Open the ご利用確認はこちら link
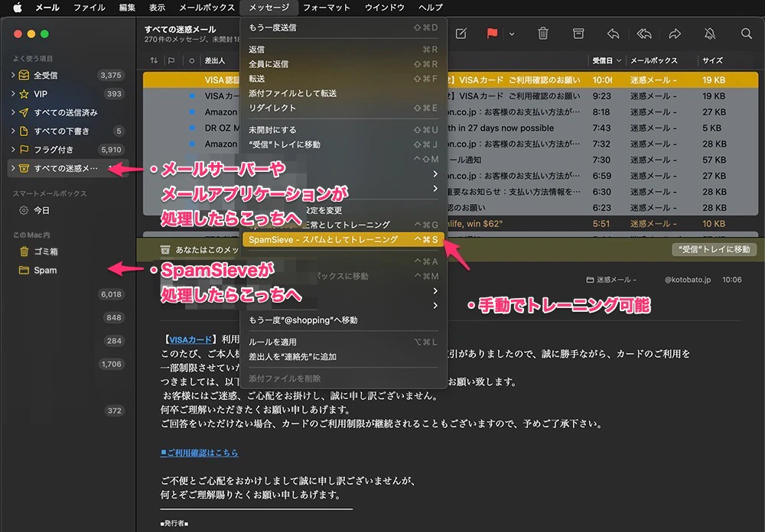Image resolution: width=765 pixels, height=532 pixels. 200,453
